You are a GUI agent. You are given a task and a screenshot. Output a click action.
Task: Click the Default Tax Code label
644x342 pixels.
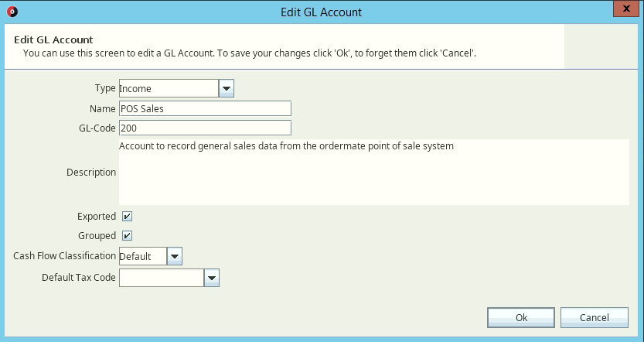(78, 278)
